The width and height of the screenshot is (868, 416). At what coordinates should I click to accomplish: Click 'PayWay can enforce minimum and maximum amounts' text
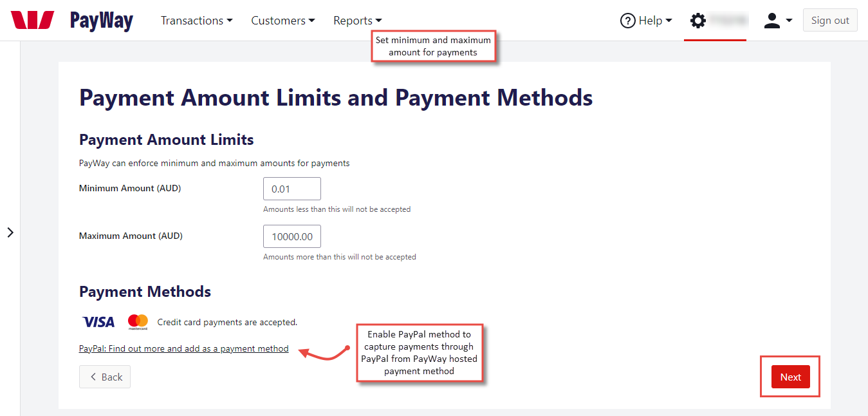(x=214, y=164)
